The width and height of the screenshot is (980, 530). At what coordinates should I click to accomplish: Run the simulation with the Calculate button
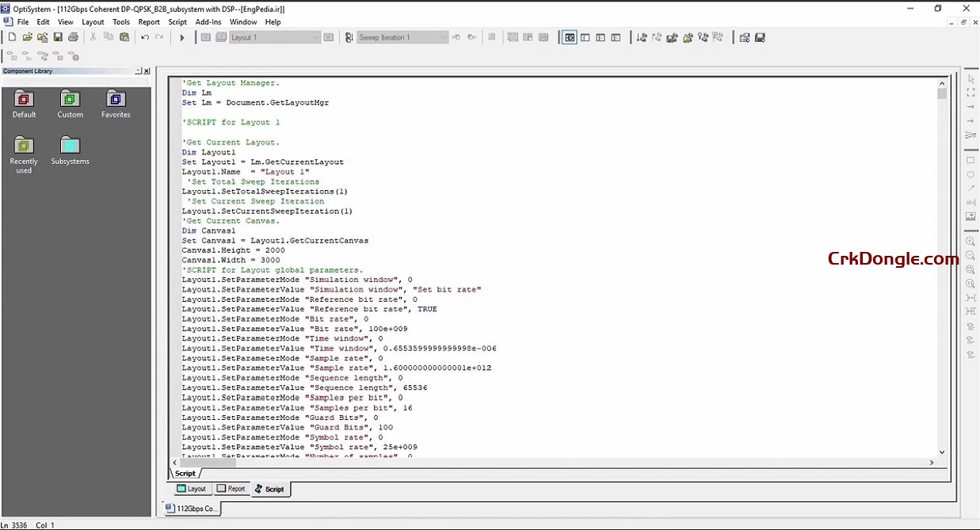point(182,37)
